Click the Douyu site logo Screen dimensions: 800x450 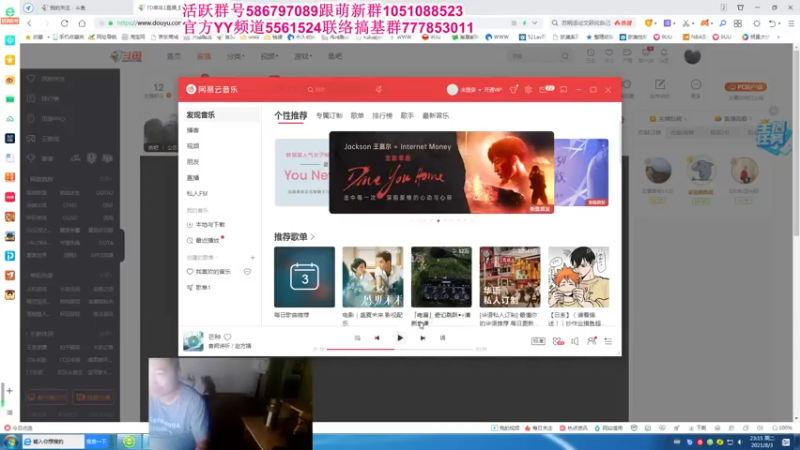pos(126,56)
